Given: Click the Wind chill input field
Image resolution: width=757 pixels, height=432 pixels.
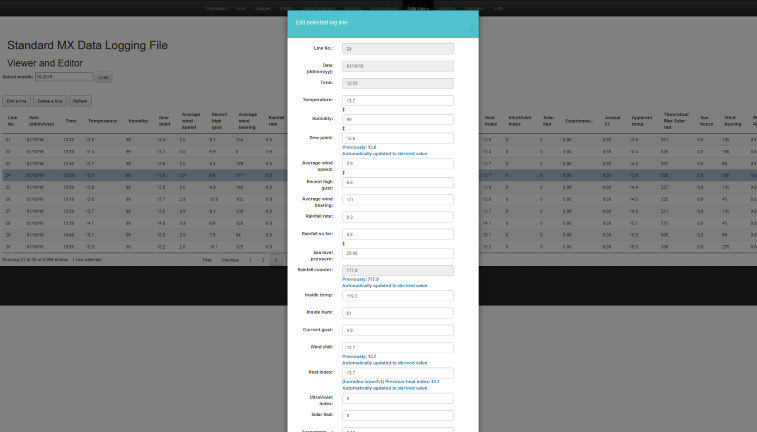Looking at the screenshot, I should 397,346.
